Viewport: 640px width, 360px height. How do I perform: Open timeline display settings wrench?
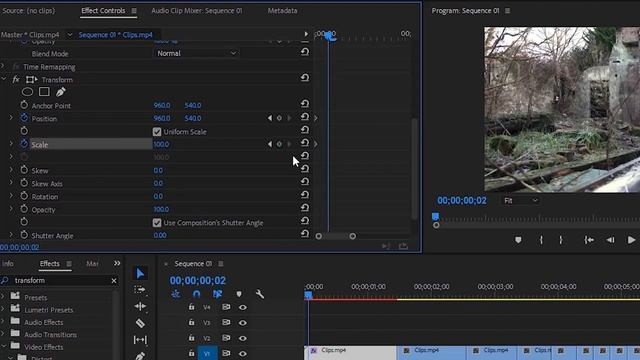tap(260, 294)
